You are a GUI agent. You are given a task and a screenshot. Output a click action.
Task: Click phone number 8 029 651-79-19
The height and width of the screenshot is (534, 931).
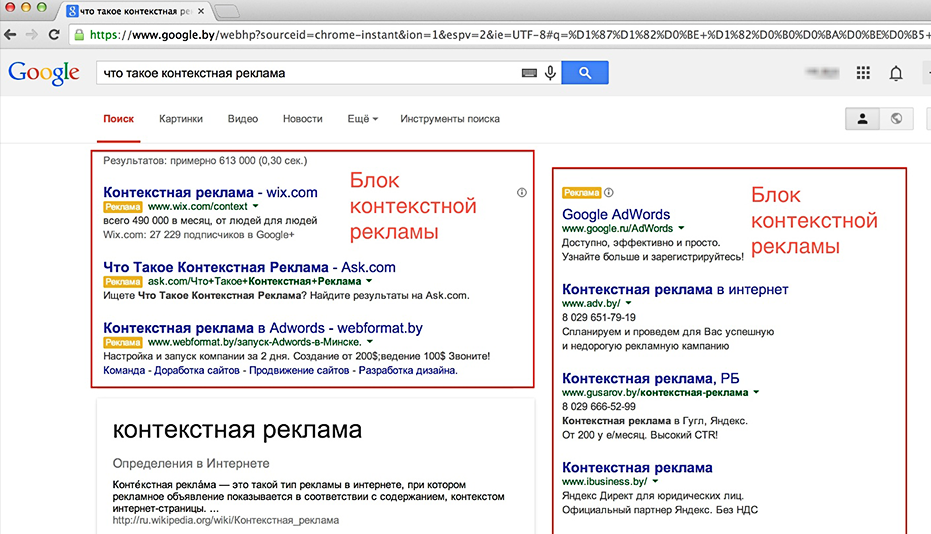(x=599, y=318)
